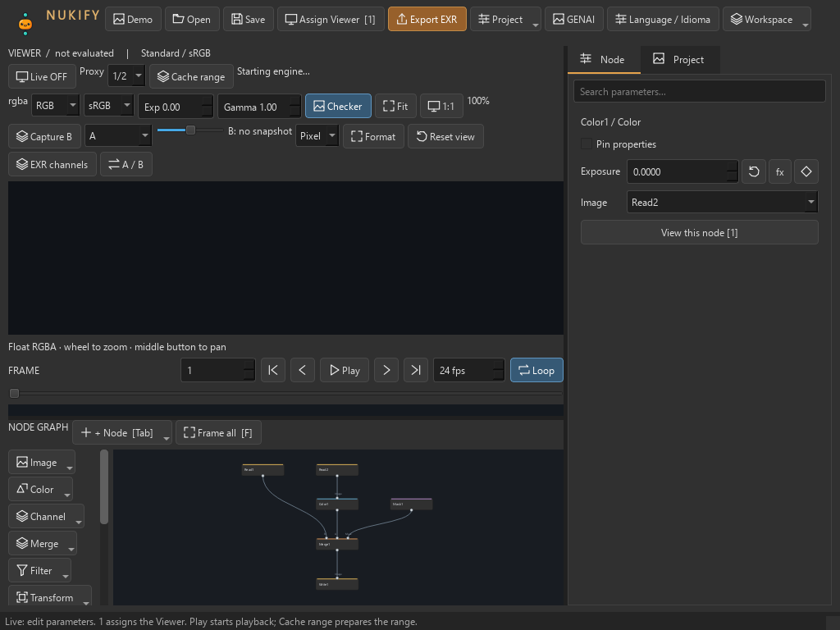Click the Nukify pumpkin logo icon
The height and width of the screenshot is (630, 840).
pyautogui.click(x=25, y=23)
